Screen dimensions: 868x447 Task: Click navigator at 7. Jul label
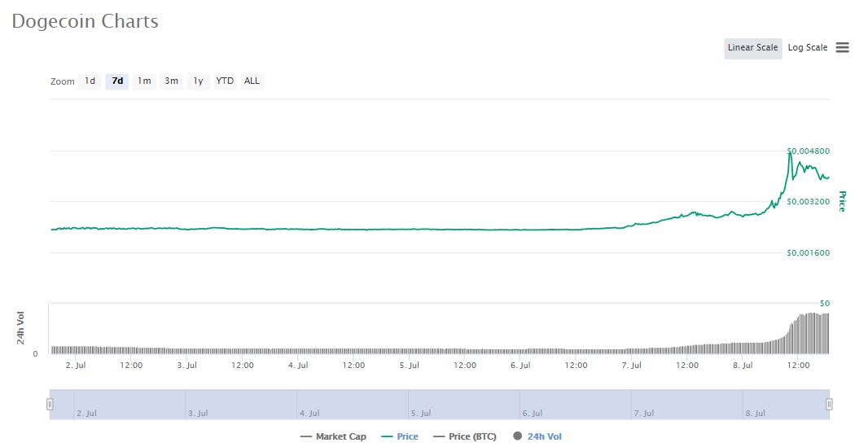(644, 414)
